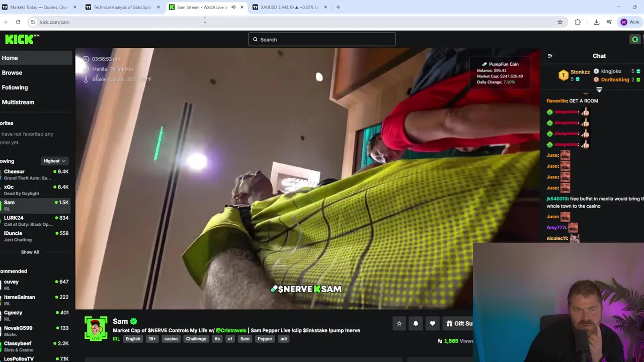Select the Pepper tag
Screen dimensions: 644x362
265,339
